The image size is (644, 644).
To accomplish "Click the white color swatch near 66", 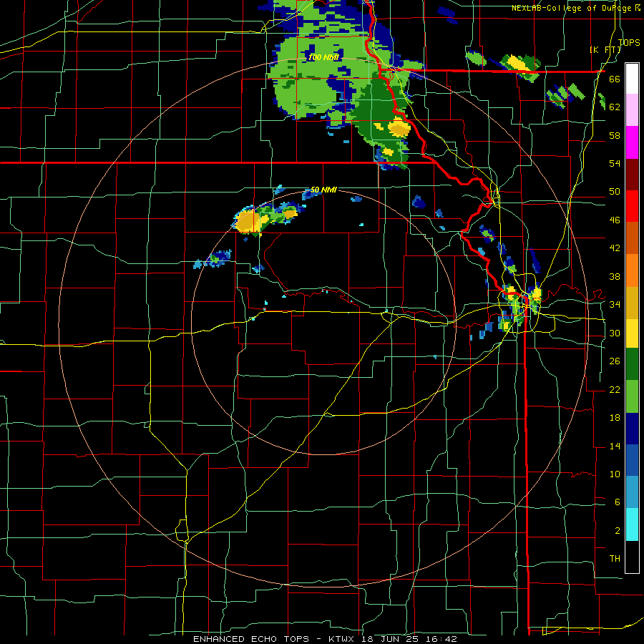I will pyautogui.click(x=632, y=79).
